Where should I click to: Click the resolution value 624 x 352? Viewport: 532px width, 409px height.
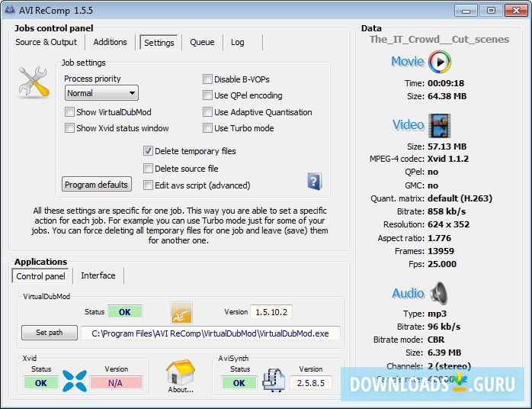click(x=448, y=224)
